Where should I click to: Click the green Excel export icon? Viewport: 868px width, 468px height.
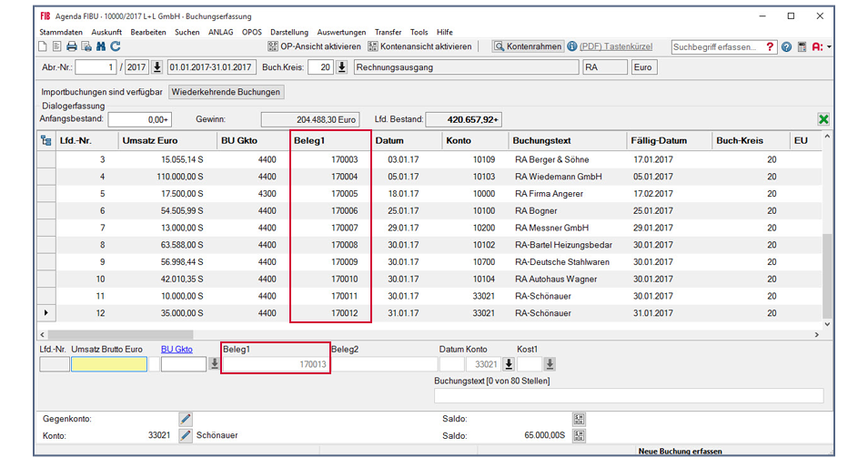[x=823, y=119]
